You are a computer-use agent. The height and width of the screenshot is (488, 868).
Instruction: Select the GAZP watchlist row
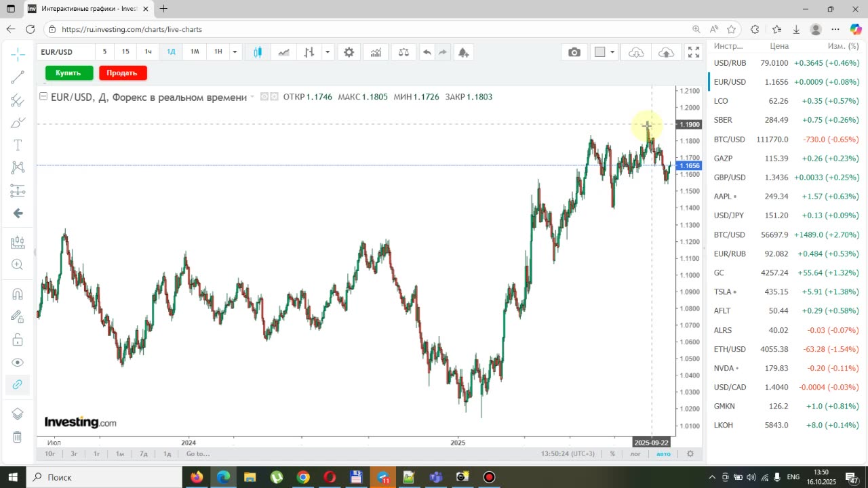pyautogui.click(x=787, y=159)
